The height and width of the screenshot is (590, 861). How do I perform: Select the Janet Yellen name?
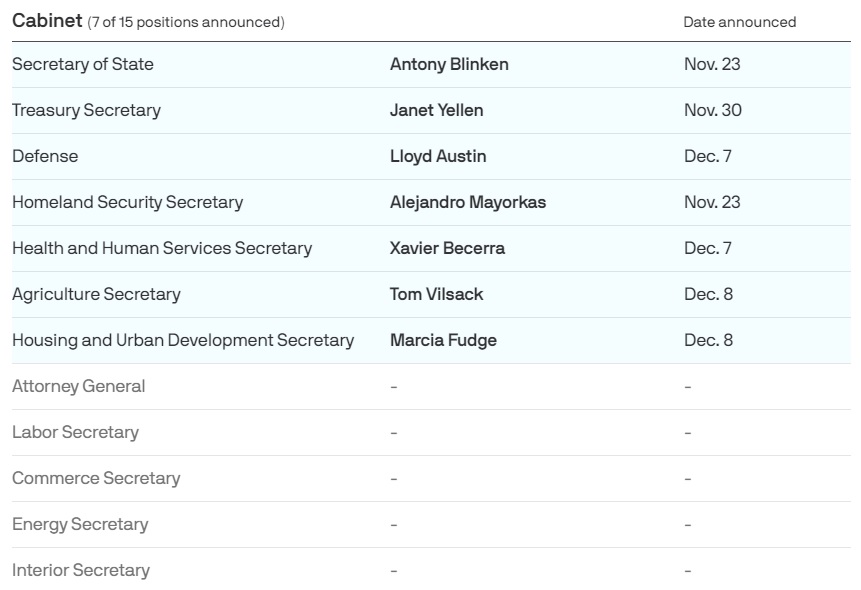[437, 110]
